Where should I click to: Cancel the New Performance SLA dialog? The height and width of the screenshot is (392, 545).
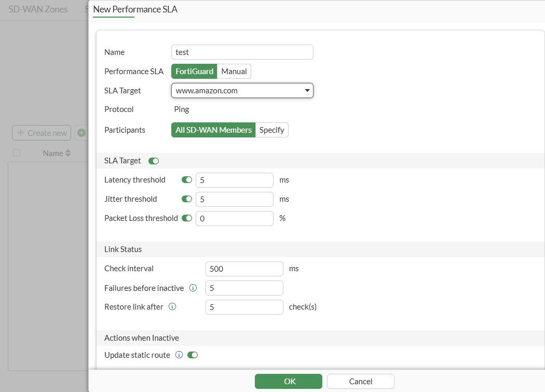coord(360,381)
